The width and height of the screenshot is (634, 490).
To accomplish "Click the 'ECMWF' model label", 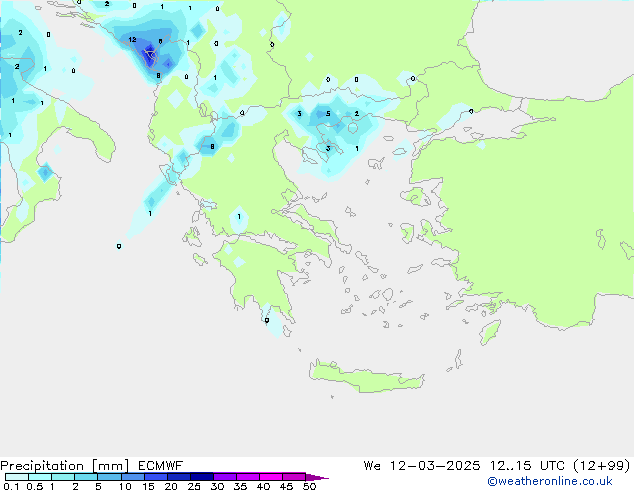I will pos(161,466).
